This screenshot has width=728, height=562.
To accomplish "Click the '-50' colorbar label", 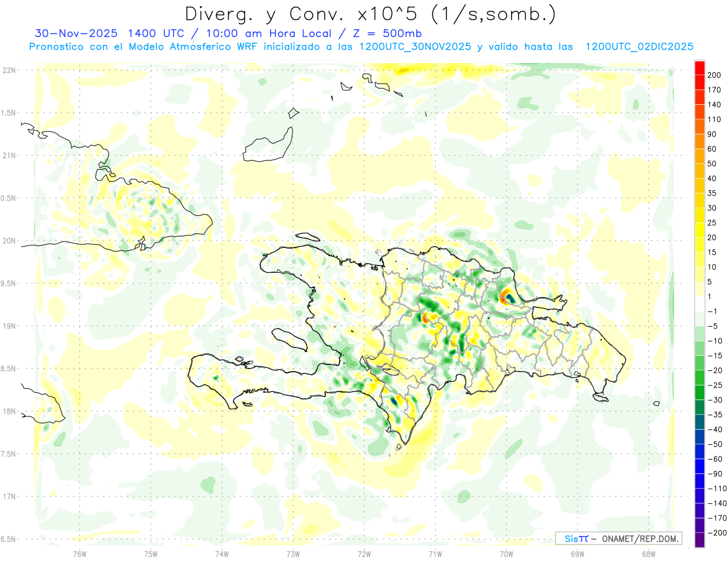I will click(x=716, y=444).
